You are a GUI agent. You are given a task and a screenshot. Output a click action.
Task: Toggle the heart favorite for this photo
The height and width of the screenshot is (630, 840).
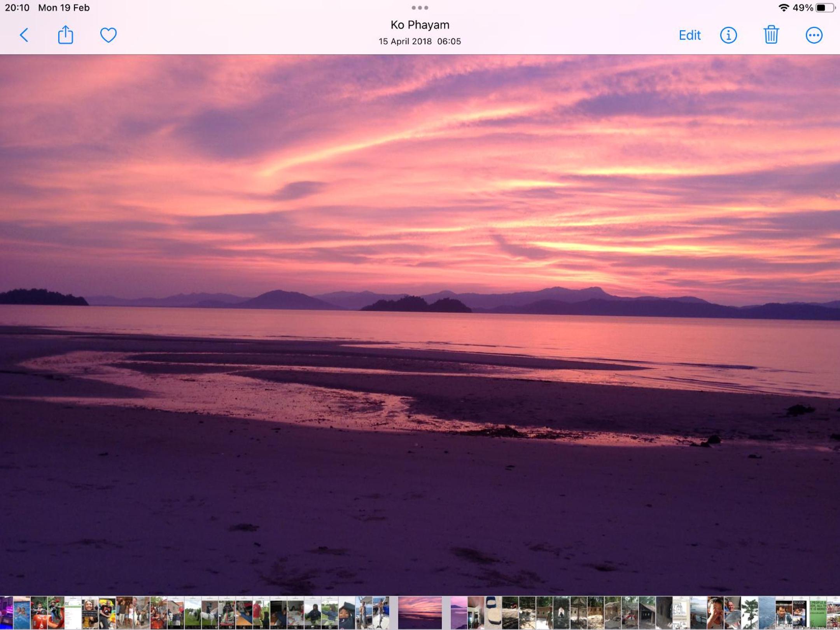(108, 35)
